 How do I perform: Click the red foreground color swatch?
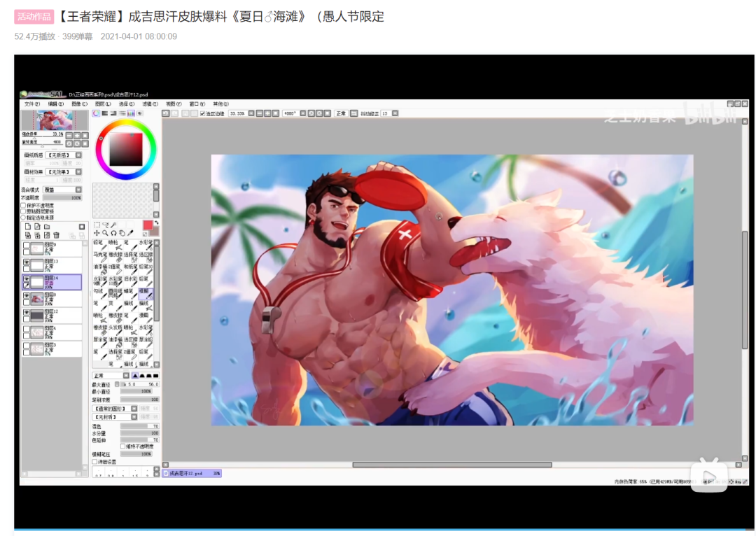click(148, 225)
